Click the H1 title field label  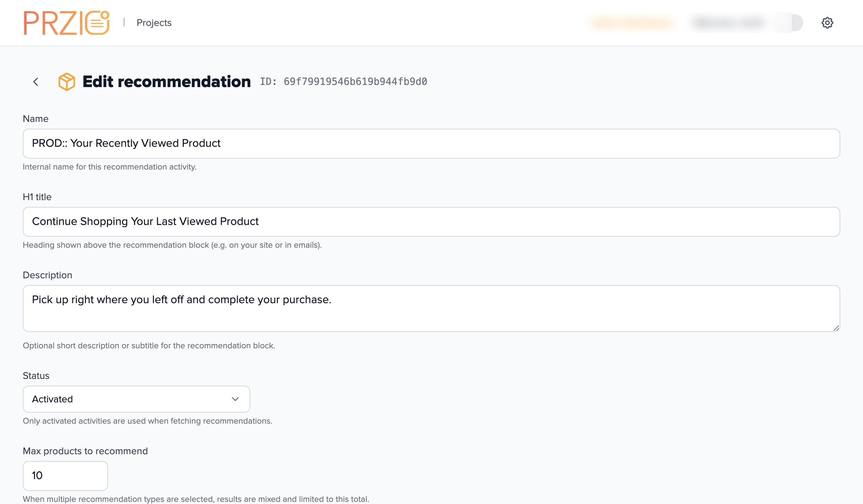[37, 197]
